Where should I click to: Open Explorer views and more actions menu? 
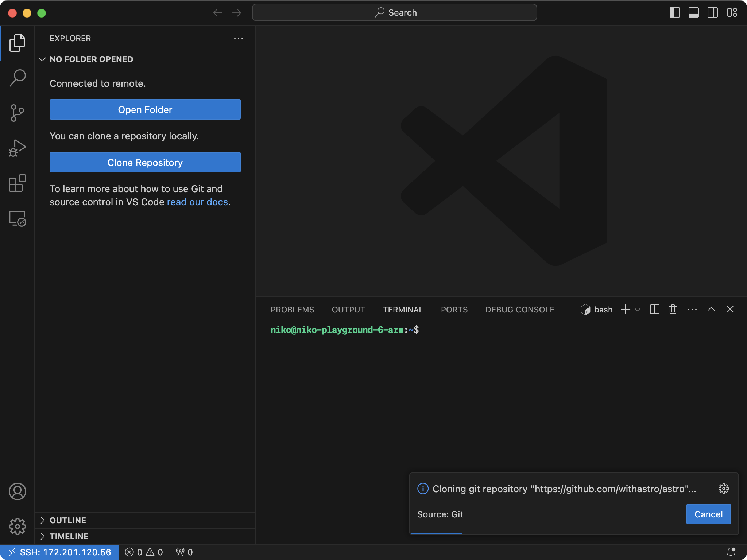[239, 38]
